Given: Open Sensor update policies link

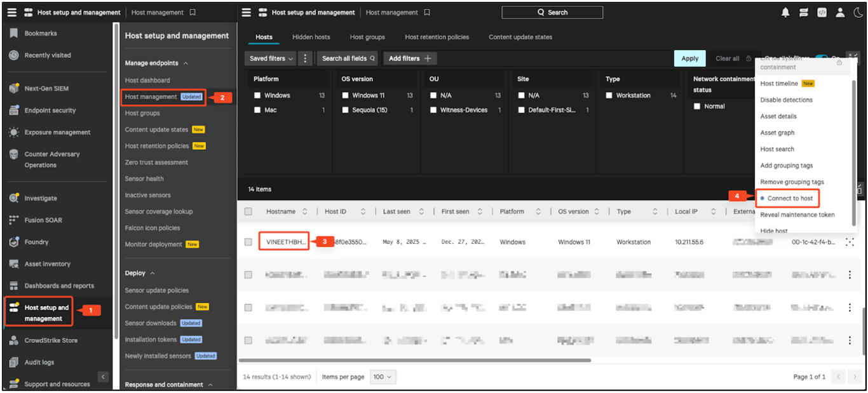Looking at the screenshot, I should click(157, 290).
